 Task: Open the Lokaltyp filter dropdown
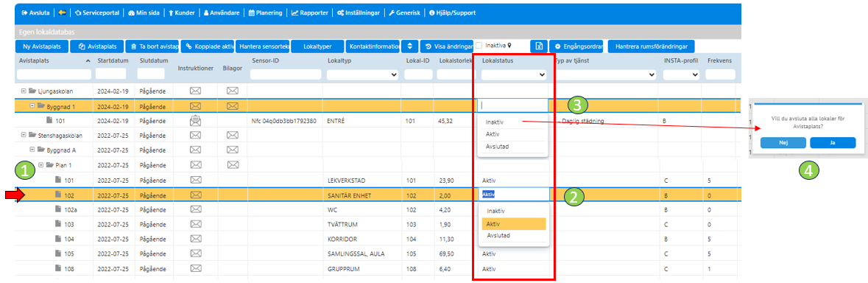point(363,74)
